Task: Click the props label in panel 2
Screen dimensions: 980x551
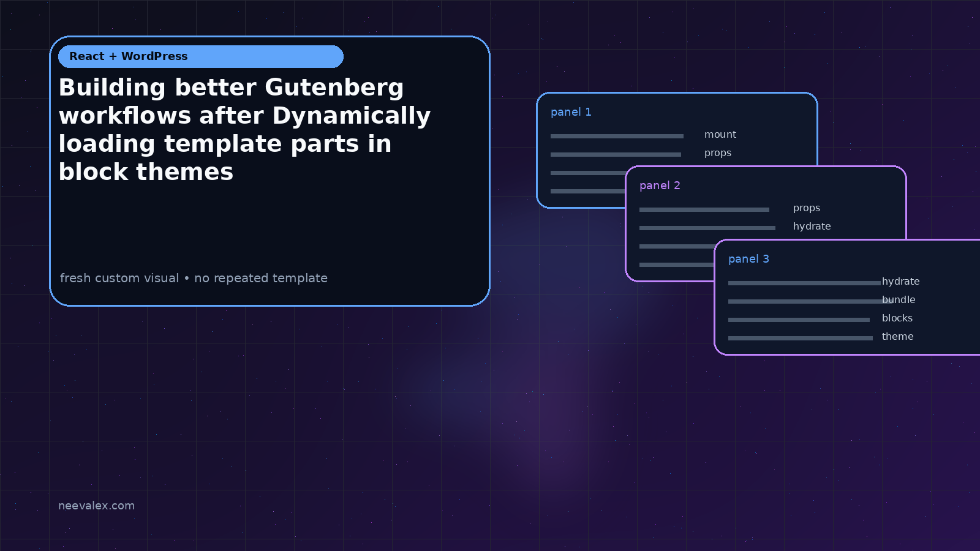Action: click(x=807, y=208)
